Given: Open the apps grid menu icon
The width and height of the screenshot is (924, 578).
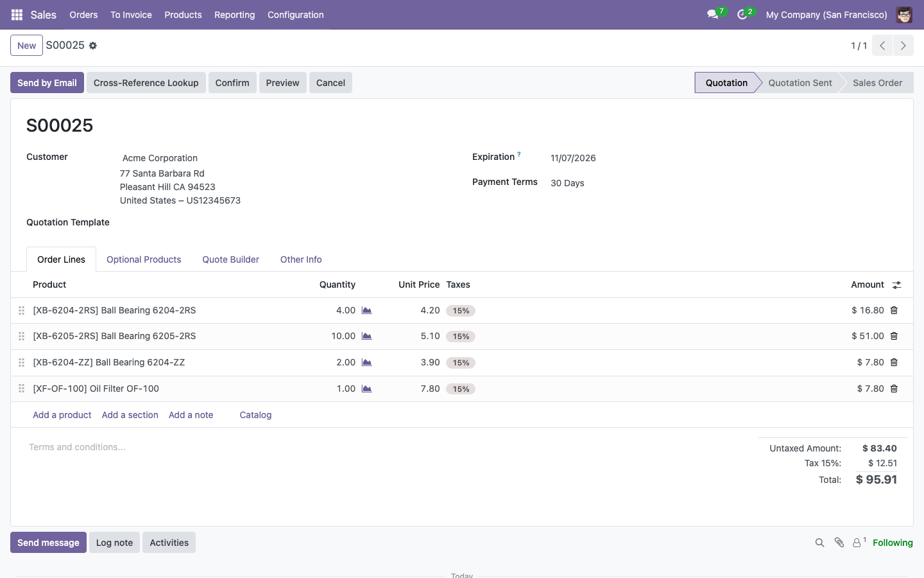Looking at the screenshot, I should pos(17,15).
